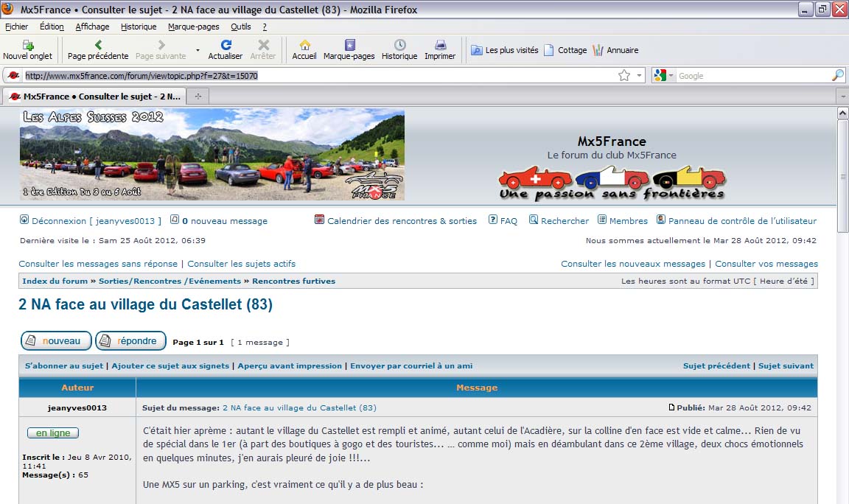Open Sorties/Rencontres /Evénements breadcrumb

click(x=170, y=281)
